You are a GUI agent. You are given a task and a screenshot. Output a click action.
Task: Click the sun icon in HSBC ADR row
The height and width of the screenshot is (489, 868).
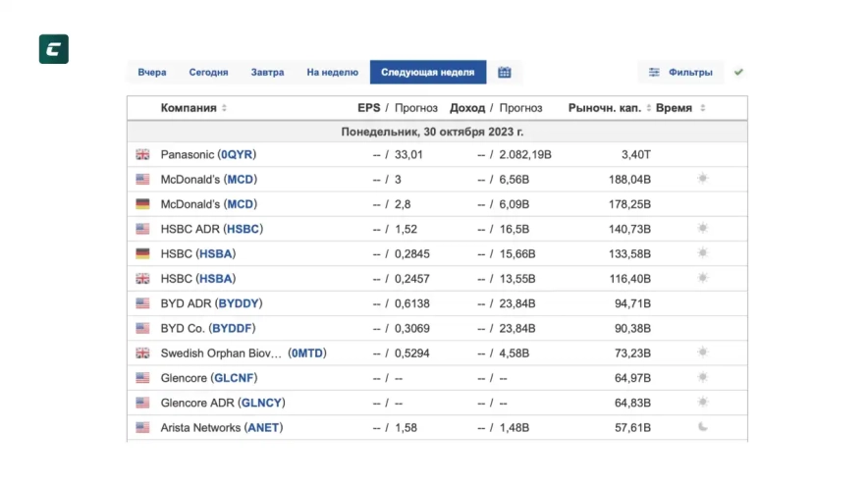coord(702,229)
